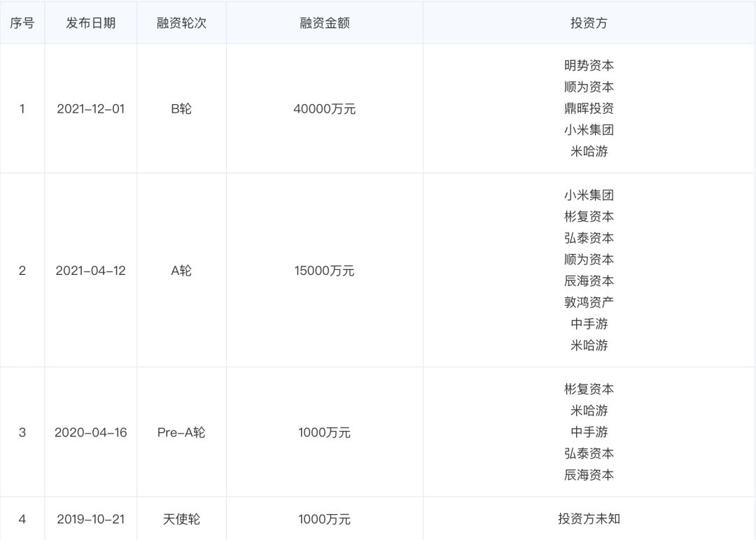The width and height of the screenshot is (756, 540).
Task: Click 米哈游 in the B轮 row
Action: 589,151
